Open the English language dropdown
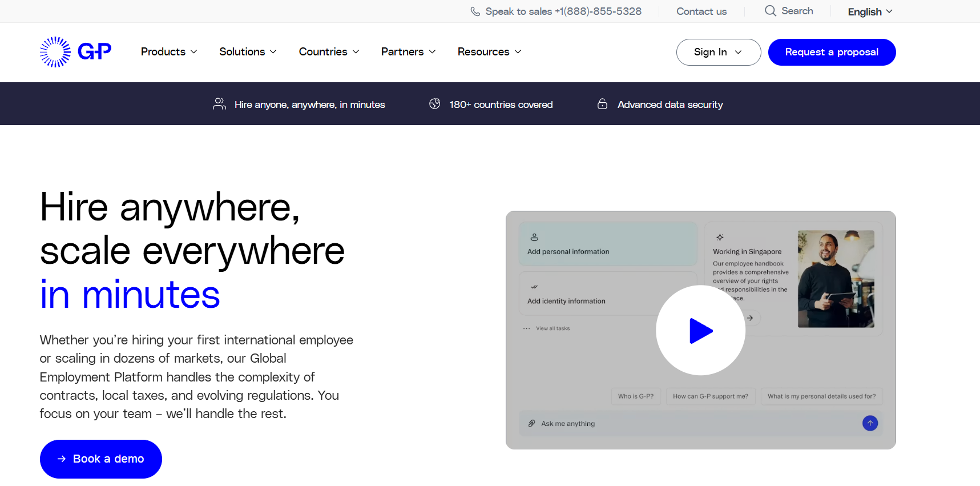Screen dimensions: 980x486 click(x=870, y=12)
